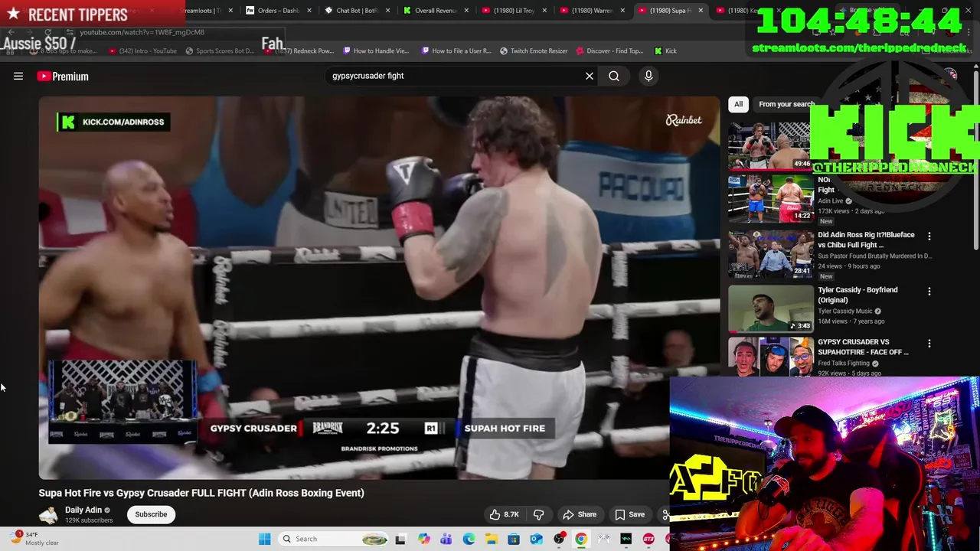Save the video to a playlist
980x551 pixels.
[629, 514]
